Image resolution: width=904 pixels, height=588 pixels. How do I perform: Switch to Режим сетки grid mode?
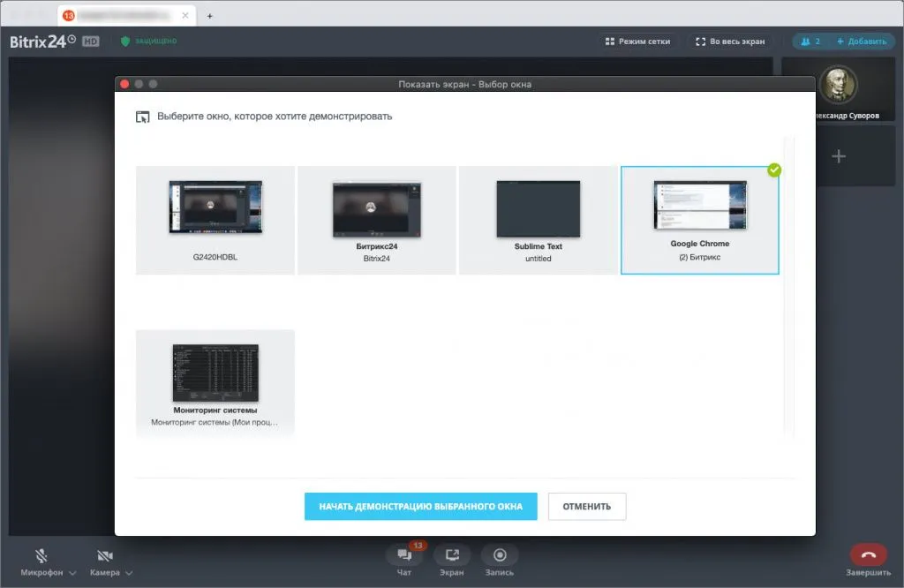coord(637,41)
